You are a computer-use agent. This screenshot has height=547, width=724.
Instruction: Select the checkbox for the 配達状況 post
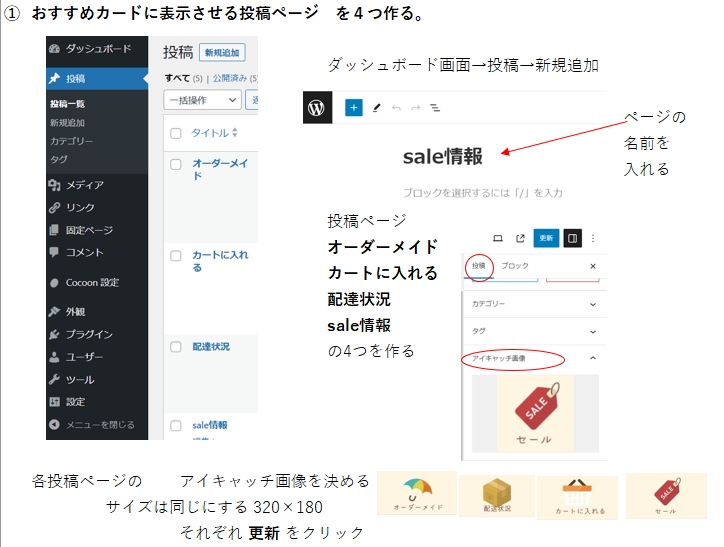[176, 347]
